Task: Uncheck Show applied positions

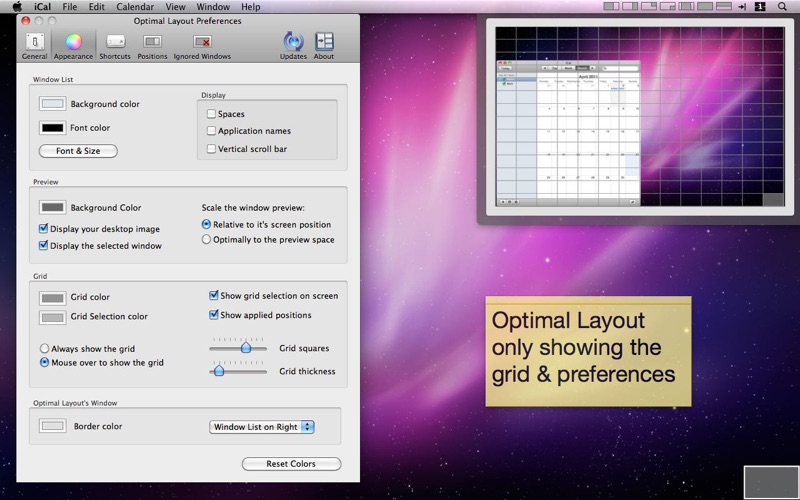Action: [x=214, y=315]
